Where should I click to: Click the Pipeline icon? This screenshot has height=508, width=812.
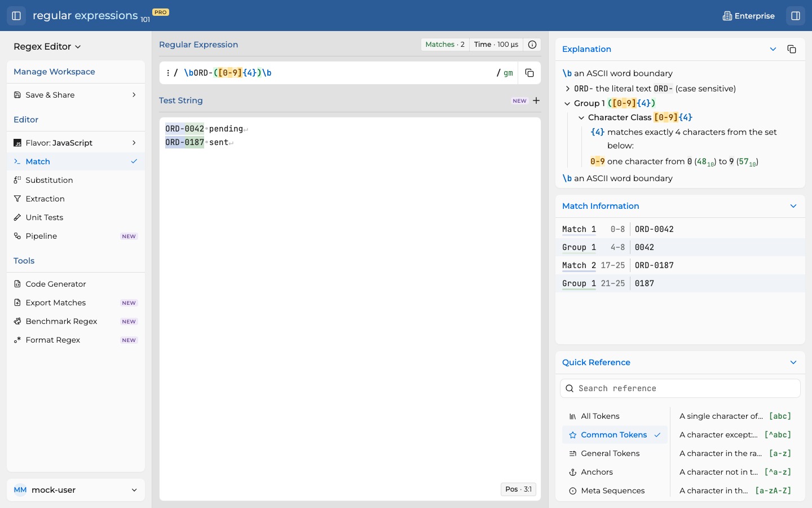pos(17,236)
